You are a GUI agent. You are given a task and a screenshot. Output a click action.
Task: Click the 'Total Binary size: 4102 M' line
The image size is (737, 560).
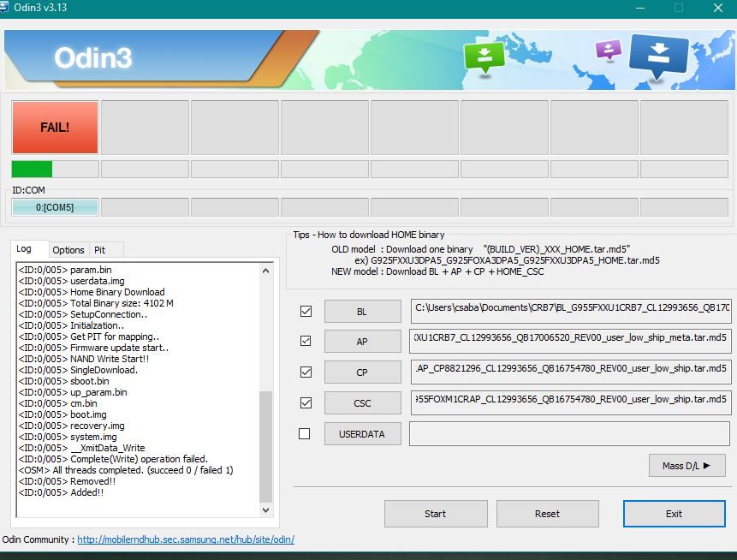click(96, 303)
